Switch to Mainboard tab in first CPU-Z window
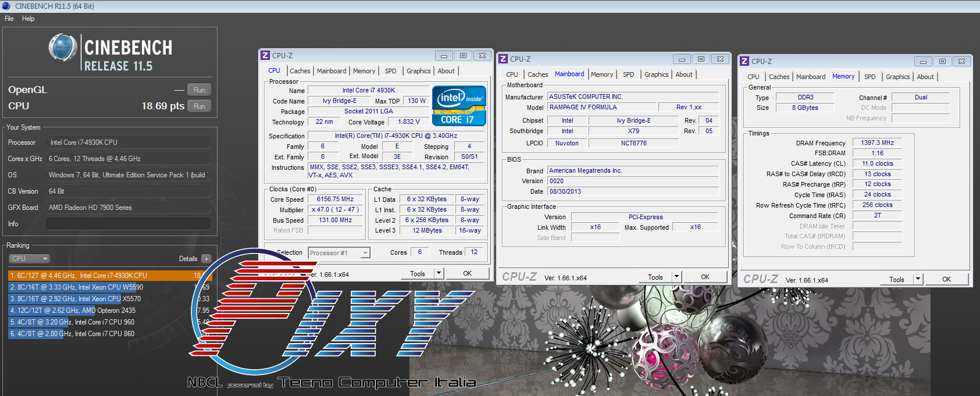 (332, 71)
